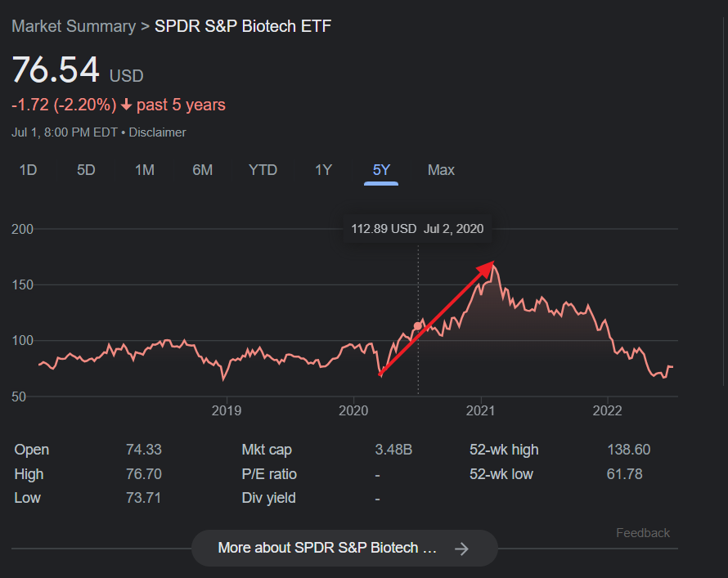Viewport: 728px width, 578px height.
Task: Click the Mkt cap value 3.48B
Action: [393, 450]
